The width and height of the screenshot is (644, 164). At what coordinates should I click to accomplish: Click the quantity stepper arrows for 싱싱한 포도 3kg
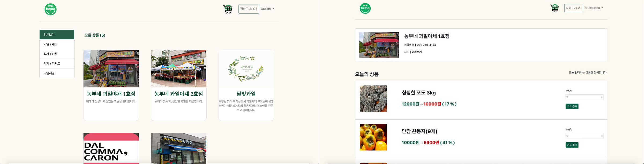602,97
